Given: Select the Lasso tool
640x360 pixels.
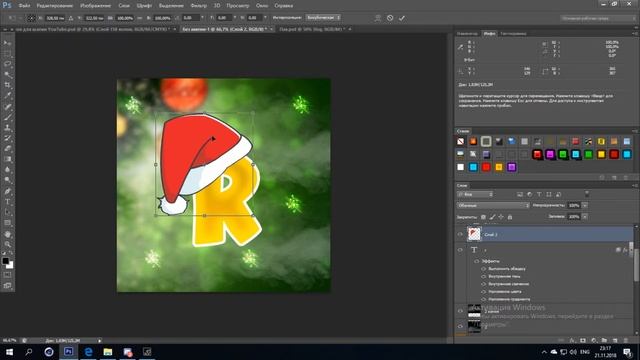Looking at the screenshot, I should pos(7,64).
